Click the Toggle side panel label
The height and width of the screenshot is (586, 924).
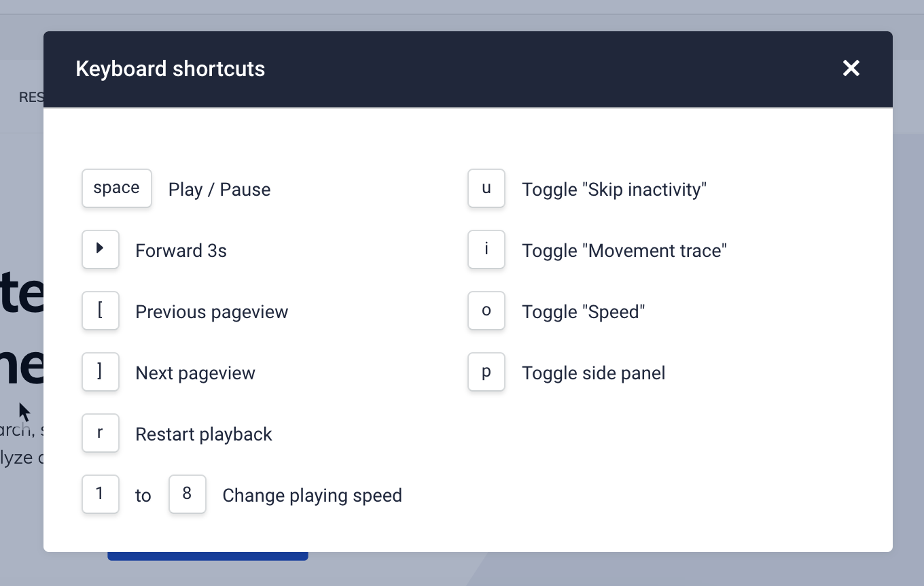(593, 373)
